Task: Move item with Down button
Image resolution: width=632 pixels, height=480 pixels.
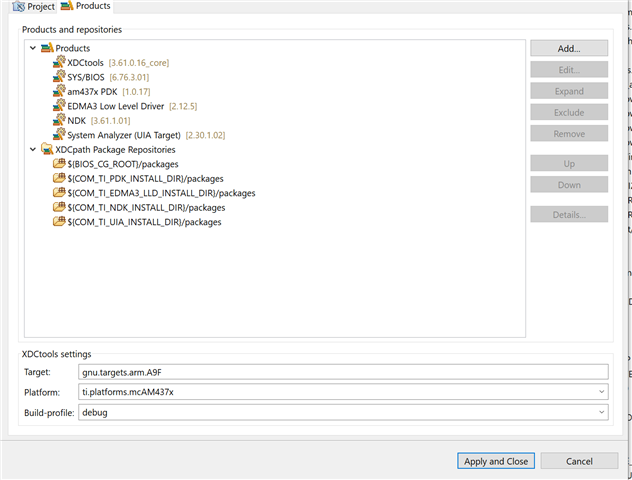Action: (x=569, y=185)
